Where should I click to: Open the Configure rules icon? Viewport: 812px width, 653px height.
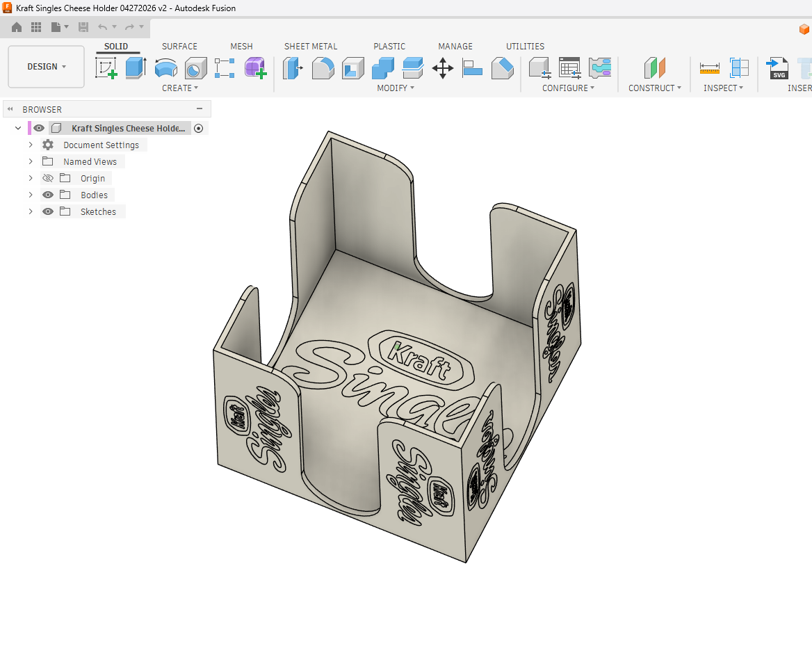click(x=600, y=68)
